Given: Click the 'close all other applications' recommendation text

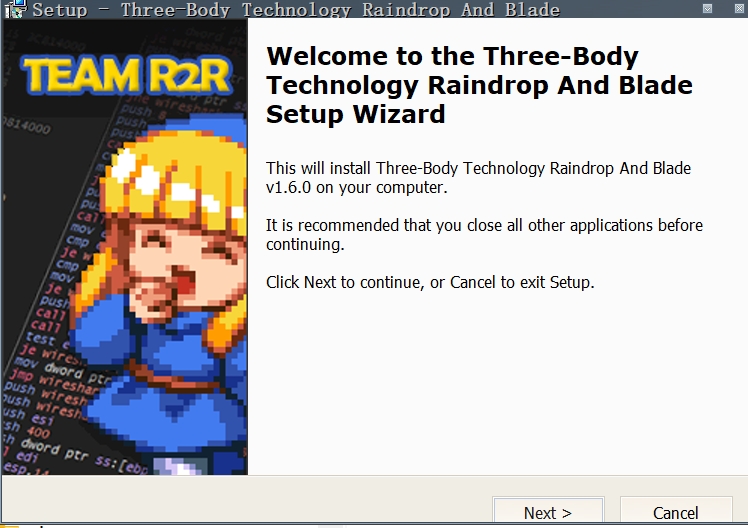Looking at the screenshot, I should click(x=484, y=234).
